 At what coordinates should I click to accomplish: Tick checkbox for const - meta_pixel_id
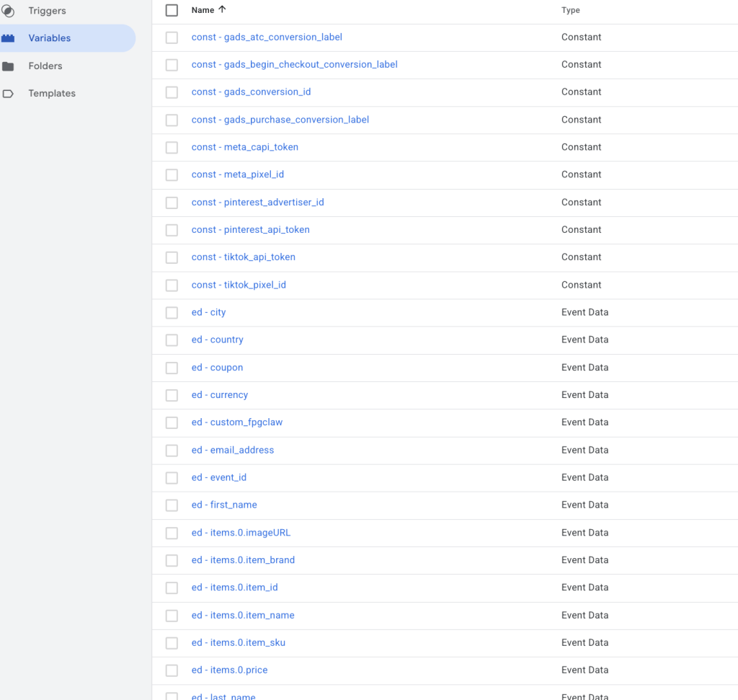pyautogui.click(x=172, y=174)
